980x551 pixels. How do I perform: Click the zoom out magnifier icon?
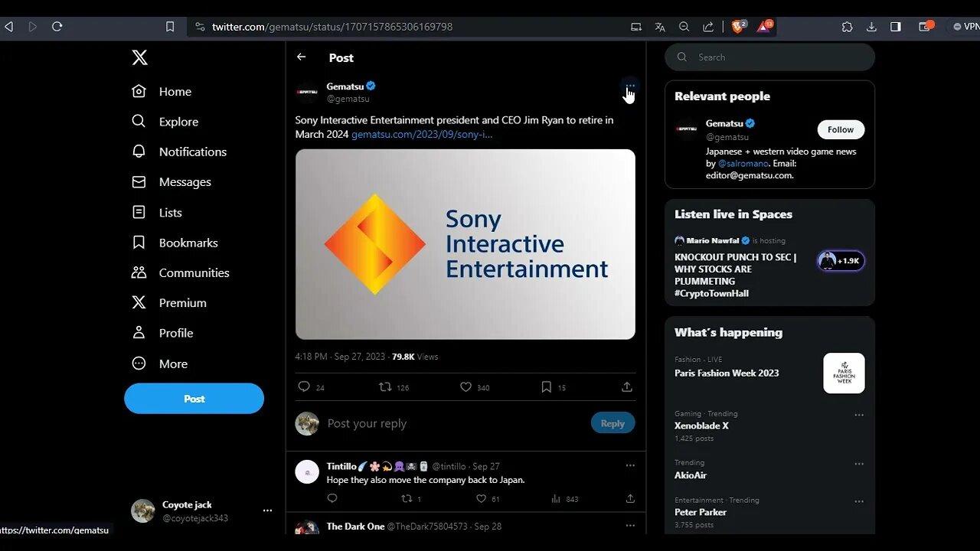[x=684, y=26]
